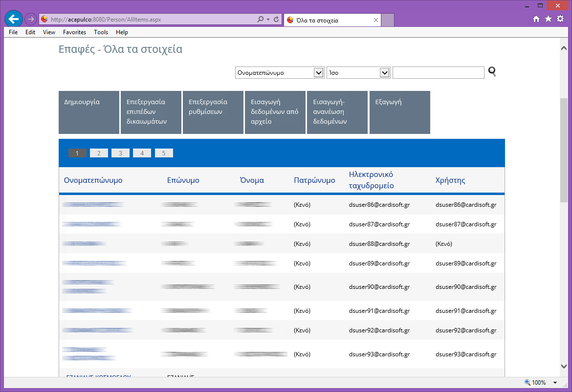Open the blurred name link in dsuser92 row
The width and height of the screenshot is (572, 392).
pos(98,330)
